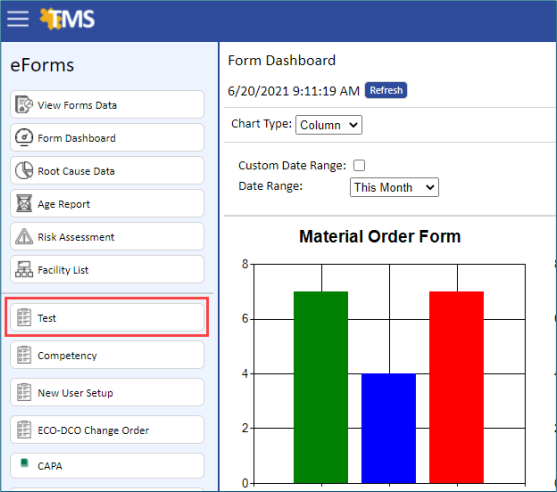
Task: Select New User Setup in sidebar
Action: (x=107, y=392)
